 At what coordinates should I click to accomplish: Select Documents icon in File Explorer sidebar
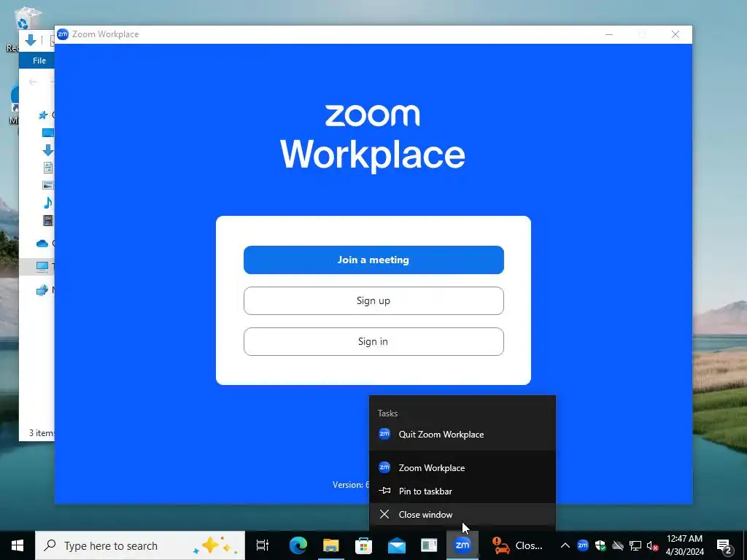(48, 168)
